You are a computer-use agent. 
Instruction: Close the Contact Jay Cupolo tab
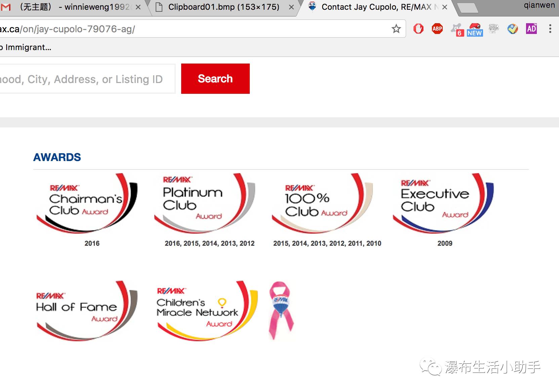pos(445,7)
